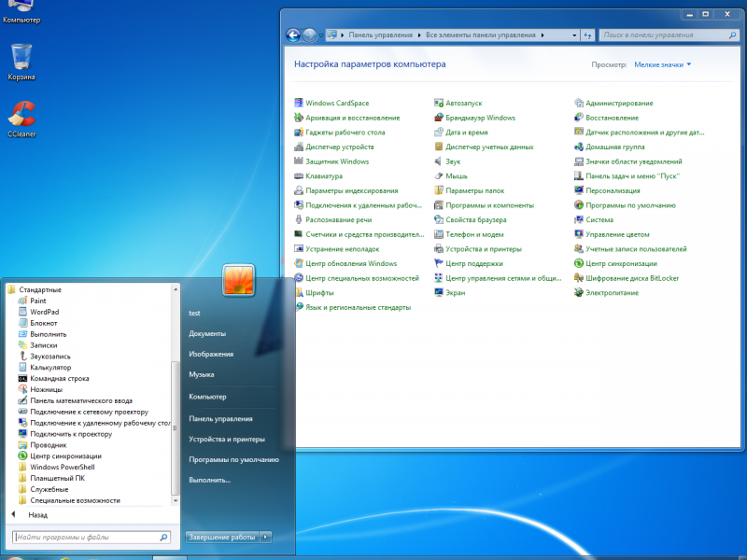Select Выполнить... in Start menu right pane
This screenshot has height=560, width=747.
pos(209,480)
